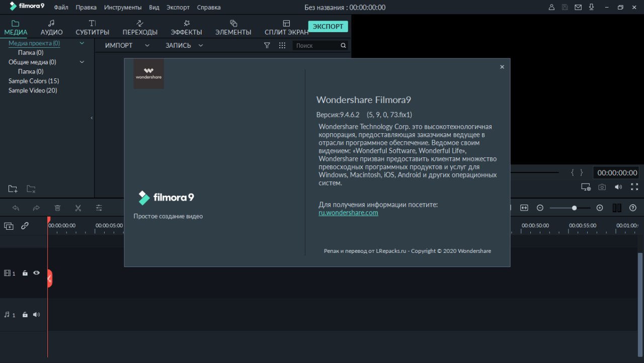Click the mark in brace icon
This screenshot has width=644, height=363.
point(573,172)
